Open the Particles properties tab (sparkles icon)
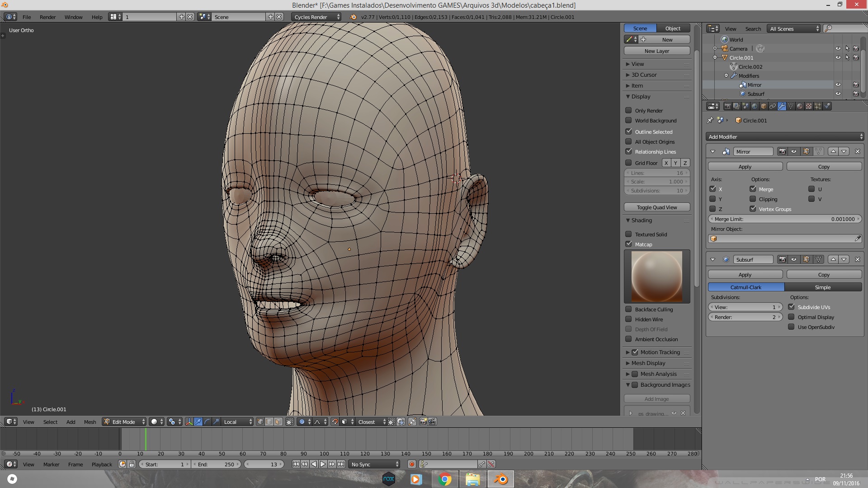Image resolution: width=868 pixels, height=488 pixels. pyautogui.click(x=818, y=106)
